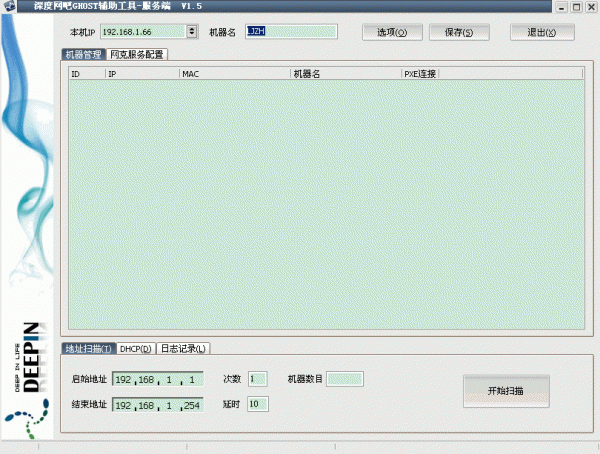
Task: Open the DHCP(D) tab
Action: click(136, 349)
